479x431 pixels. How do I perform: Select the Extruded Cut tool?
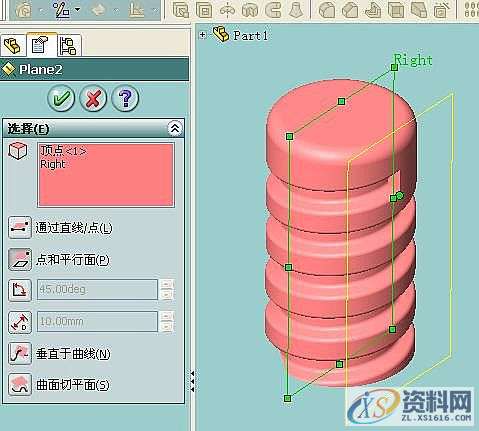(x=204, y=10)
